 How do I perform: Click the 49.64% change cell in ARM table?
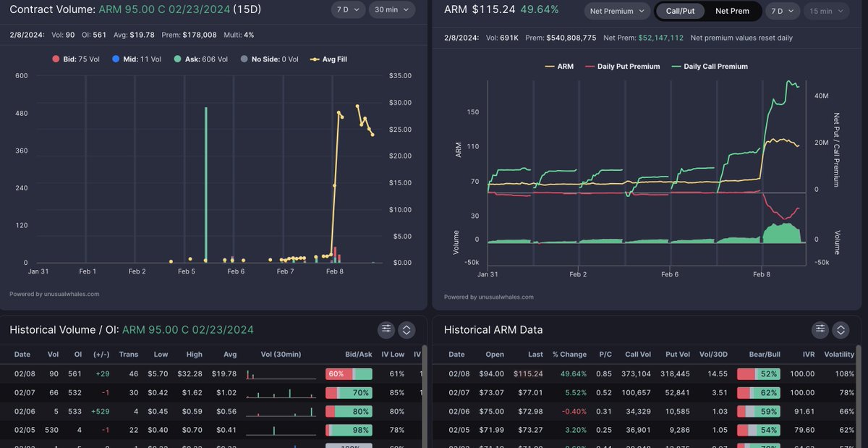[574, 373]
